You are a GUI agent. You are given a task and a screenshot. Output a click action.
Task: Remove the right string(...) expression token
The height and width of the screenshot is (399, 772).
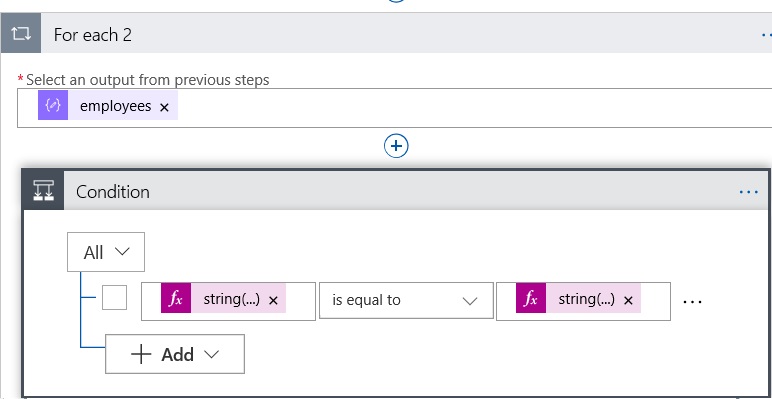628,300
